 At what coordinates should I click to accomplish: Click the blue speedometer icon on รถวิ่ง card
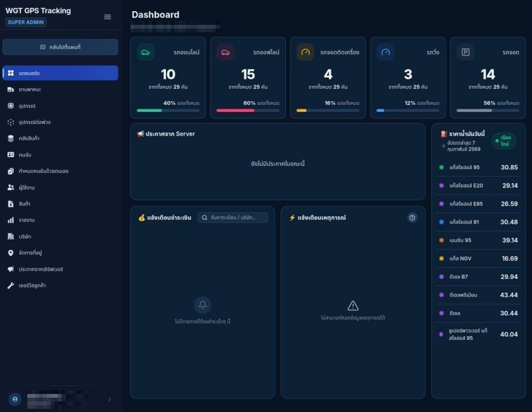click(x=385, y=52)
